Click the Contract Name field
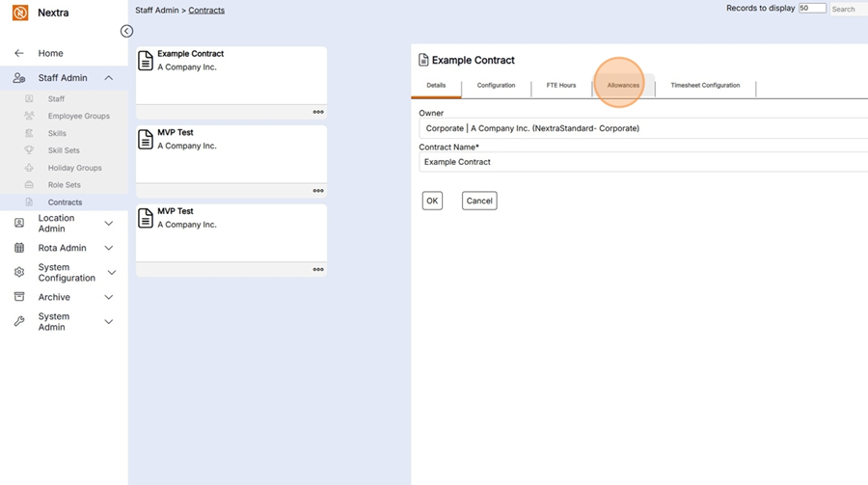This screenshot has width=868, height=485. (643, 162)
